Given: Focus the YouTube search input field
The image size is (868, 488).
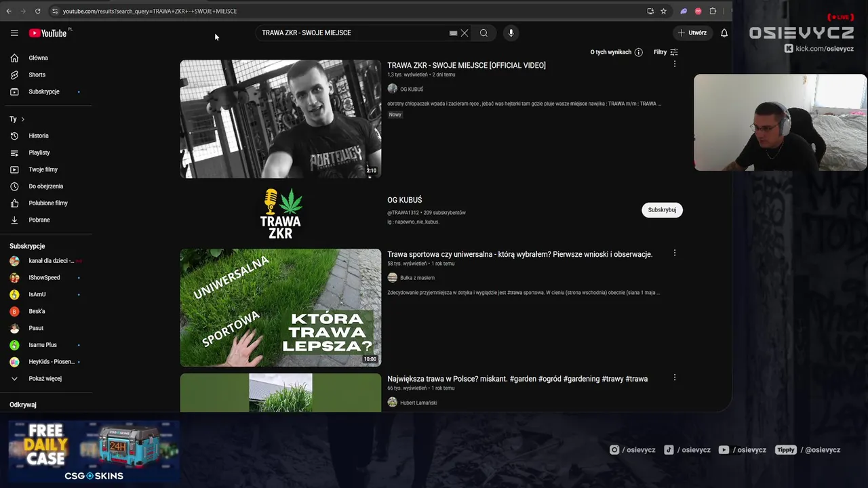Looking at the screenshot, I should [x=353, y=33].
